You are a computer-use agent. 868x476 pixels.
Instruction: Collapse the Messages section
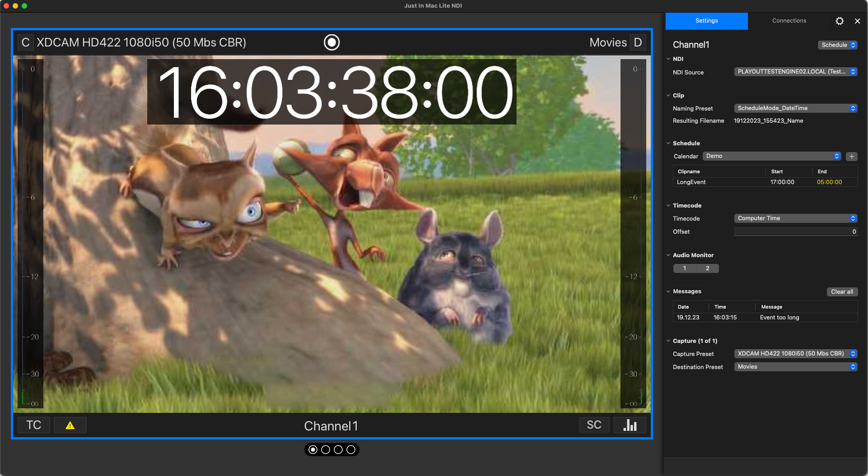click(668, 291)
